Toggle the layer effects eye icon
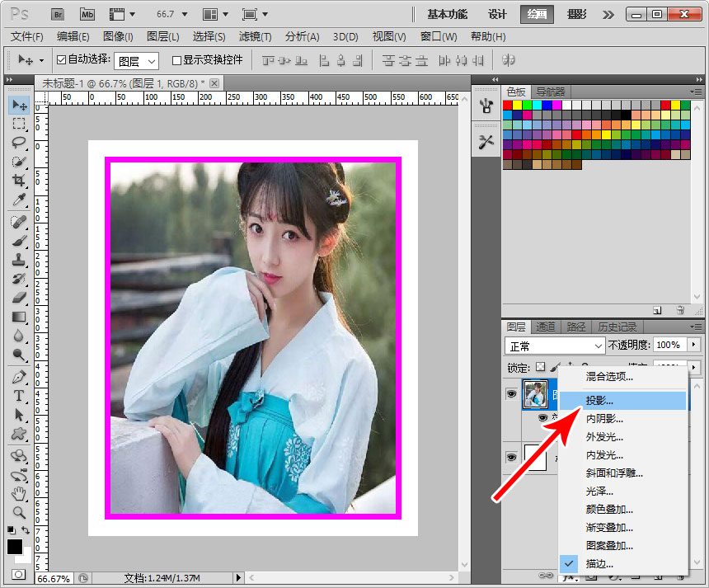 pyautogui.click(x=542, y=417)
